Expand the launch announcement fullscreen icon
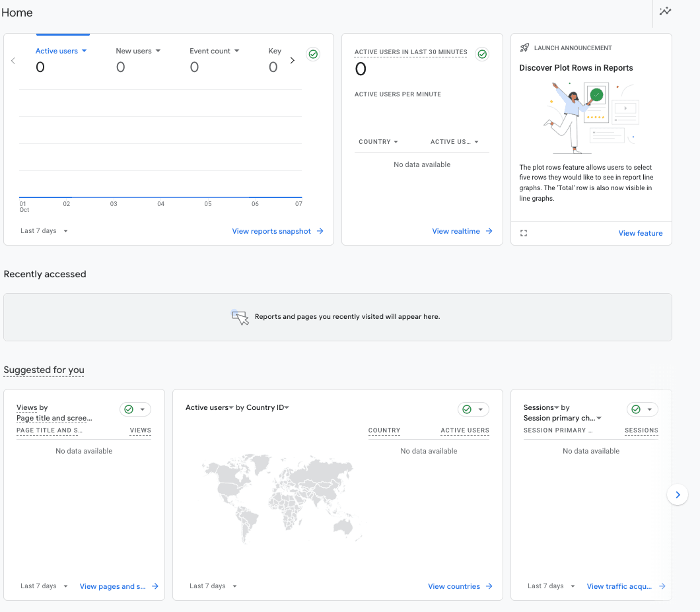The width and height of the screenshot is (700, 612). click(x=524, y=233)
